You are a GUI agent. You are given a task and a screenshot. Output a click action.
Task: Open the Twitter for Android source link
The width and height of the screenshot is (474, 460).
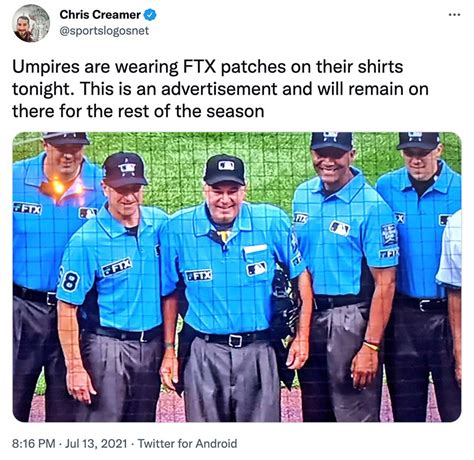[x=187, y=444]
